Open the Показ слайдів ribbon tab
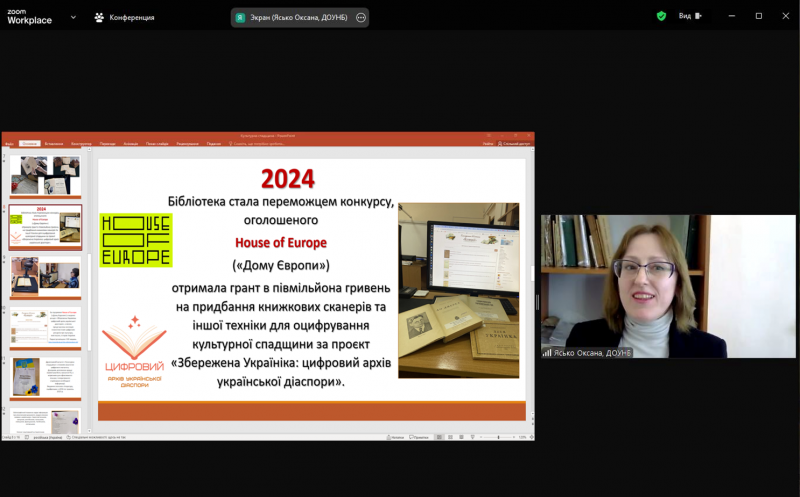The image size is (800, 497). (157, 144)
